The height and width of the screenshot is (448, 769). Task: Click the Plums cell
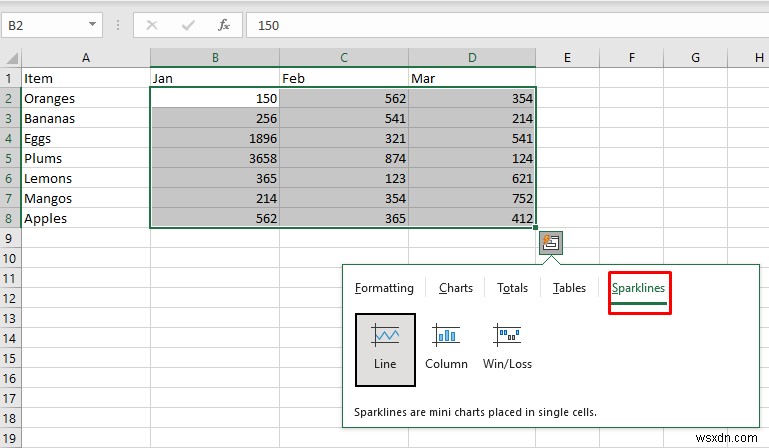point(86,158)
